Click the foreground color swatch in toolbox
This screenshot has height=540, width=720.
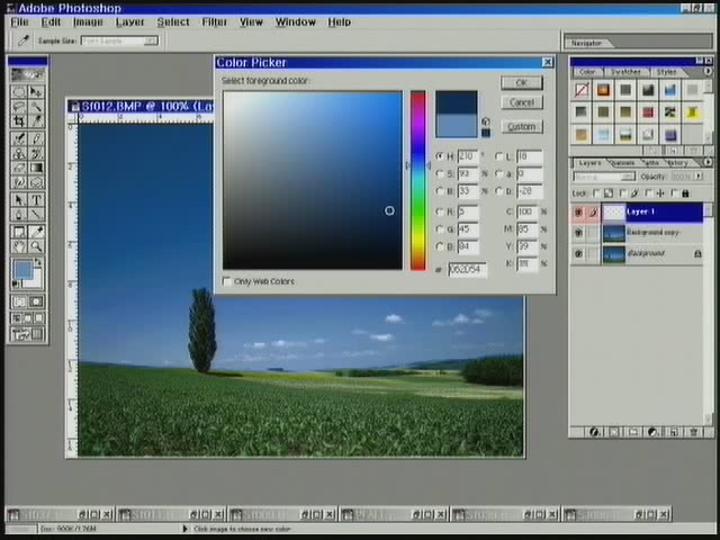23,270
